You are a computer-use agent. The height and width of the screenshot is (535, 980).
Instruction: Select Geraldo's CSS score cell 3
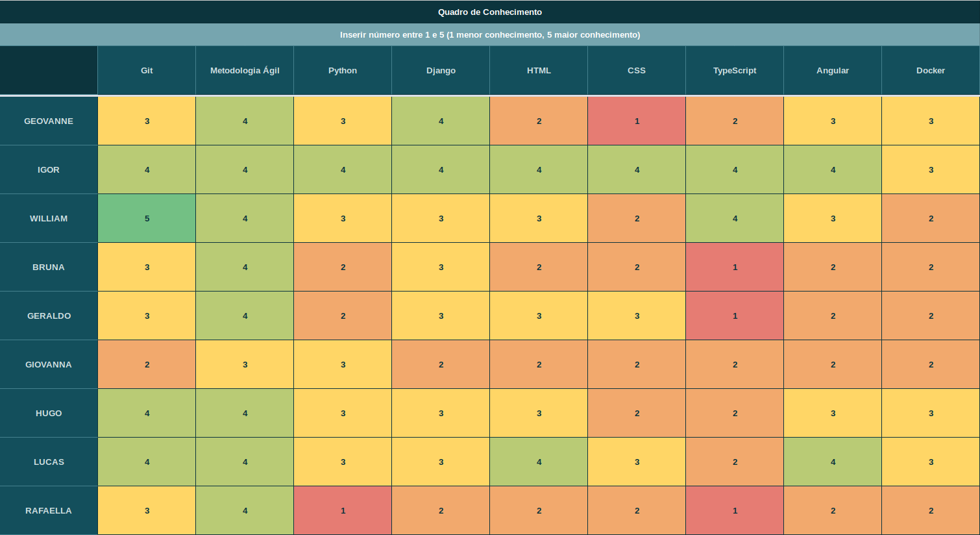[x=637, y=316]
